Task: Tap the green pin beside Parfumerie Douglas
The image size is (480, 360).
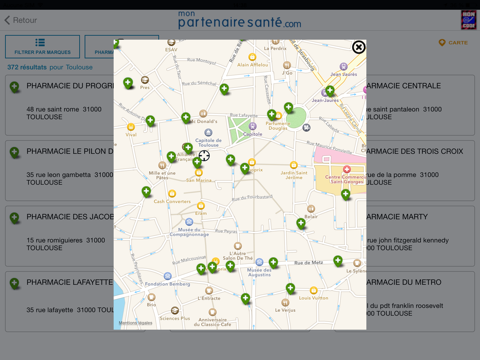Action: coord(272,115)
